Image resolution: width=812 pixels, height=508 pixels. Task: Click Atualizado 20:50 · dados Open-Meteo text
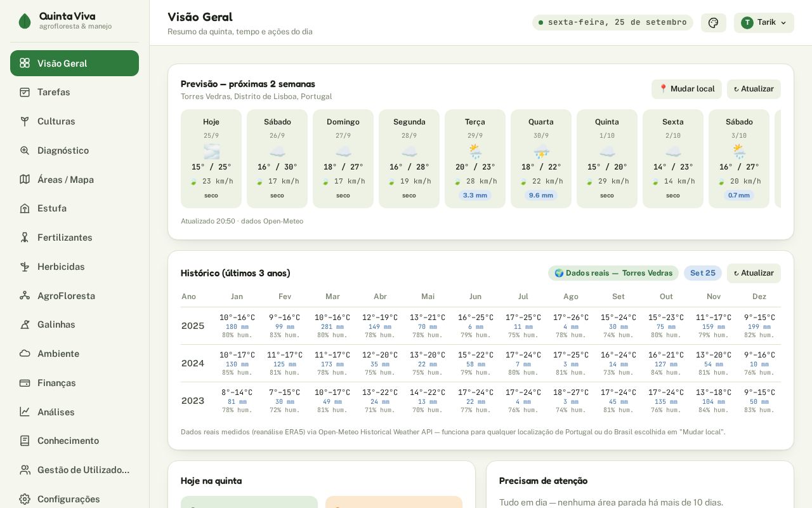(242, 221)
